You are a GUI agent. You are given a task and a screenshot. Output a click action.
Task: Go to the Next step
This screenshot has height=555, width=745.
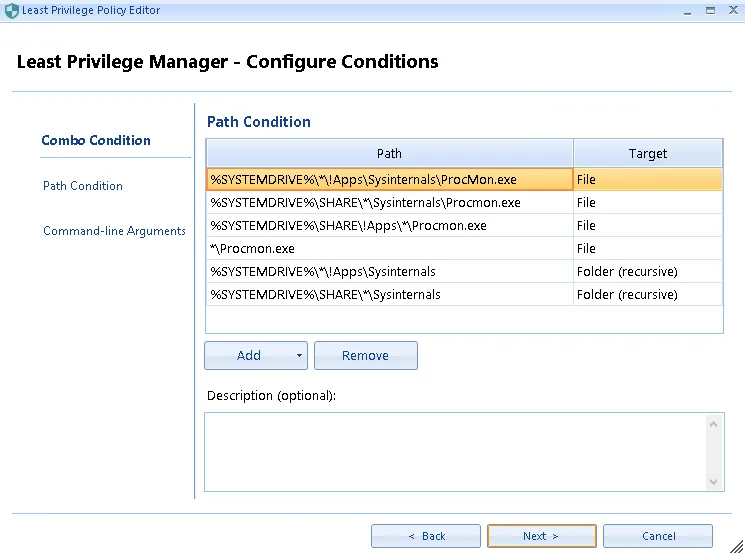(541, 536)
